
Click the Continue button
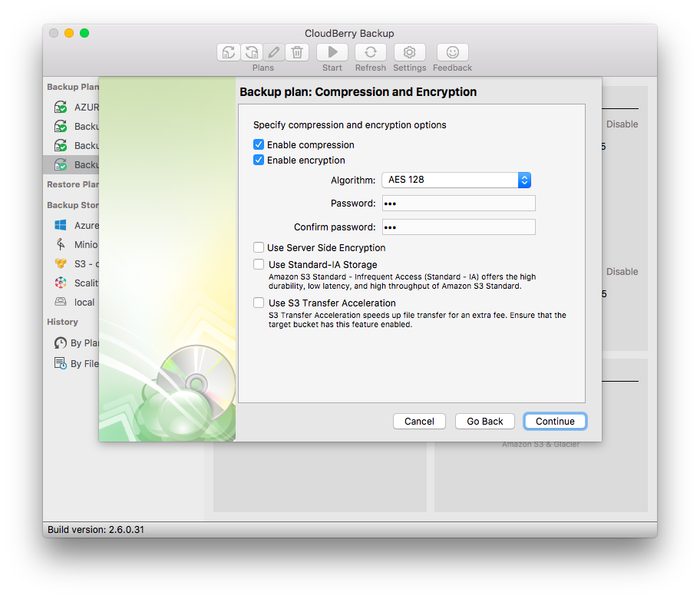tap(555, 421)
